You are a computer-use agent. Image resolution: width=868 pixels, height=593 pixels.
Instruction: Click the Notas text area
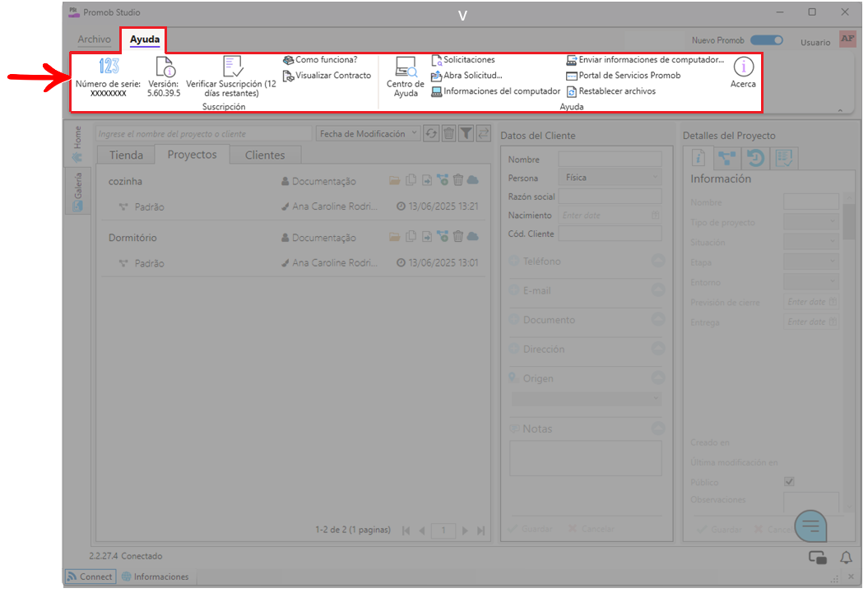tap(585, 458)
